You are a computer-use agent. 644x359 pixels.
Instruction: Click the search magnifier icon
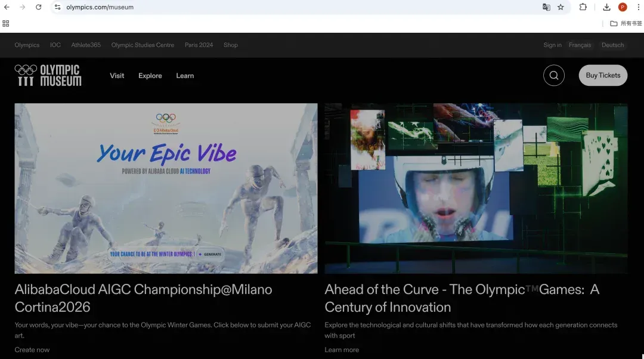[x=553, y=75]
